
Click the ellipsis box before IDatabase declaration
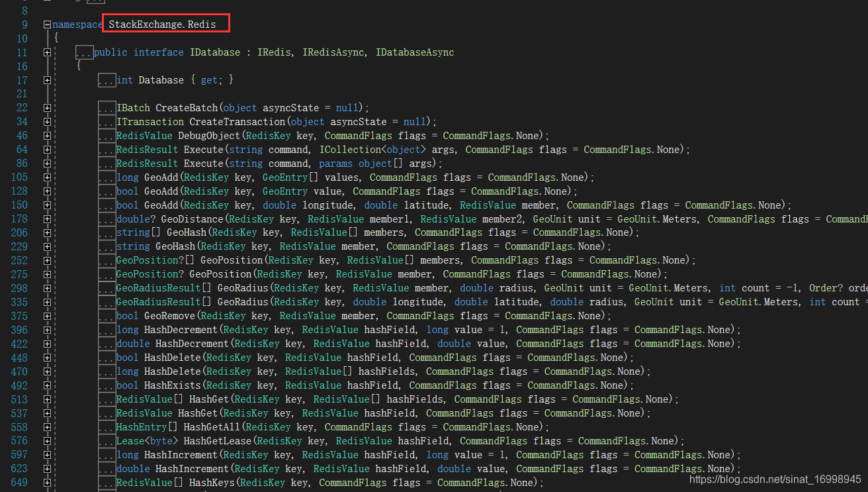pos(85,52)
